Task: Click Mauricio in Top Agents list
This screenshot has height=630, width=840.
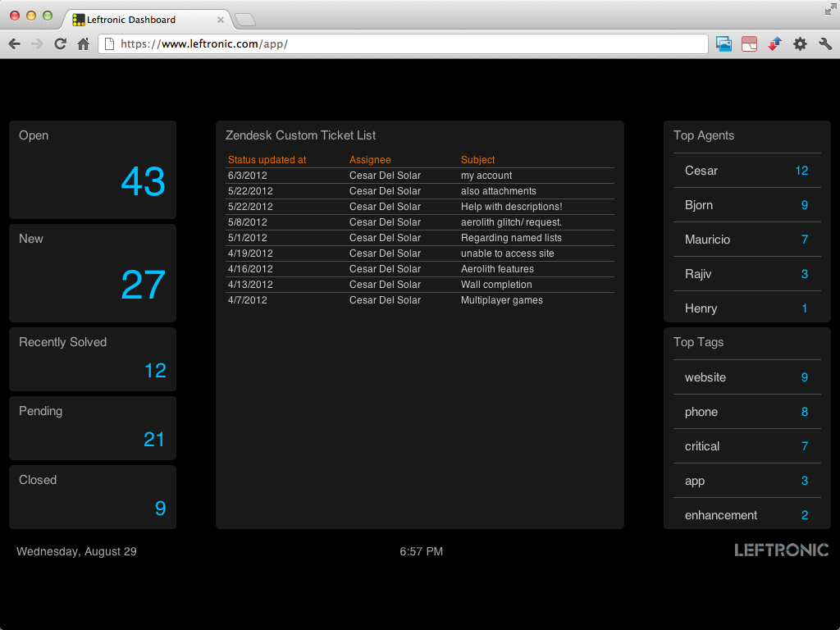Action: [707, 240]
